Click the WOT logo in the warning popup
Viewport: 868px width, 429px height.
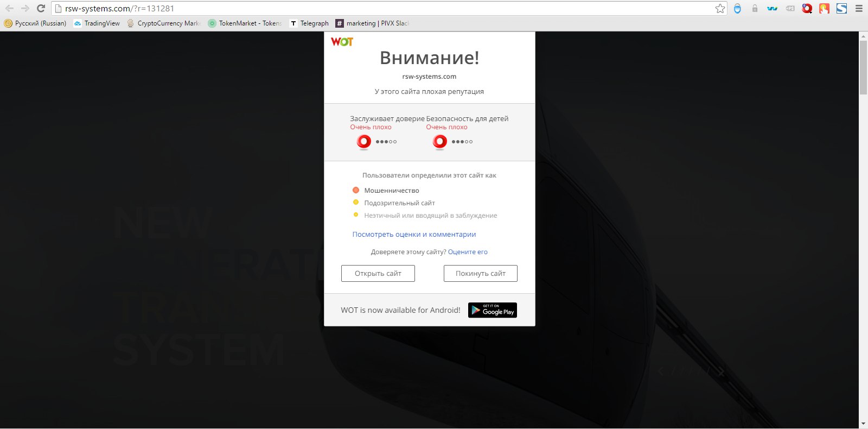pyautogui.click(x=342, y=42)
